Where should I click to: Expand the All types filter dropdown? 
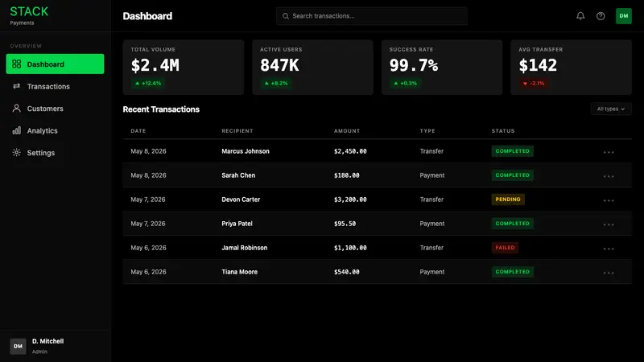(x=611, y=109)
